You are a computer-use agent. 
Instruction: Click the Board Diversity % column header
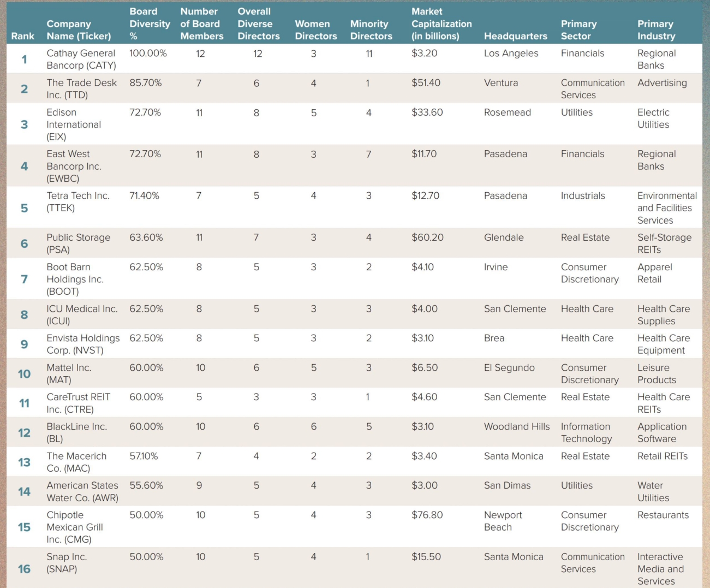pos(149,24)
